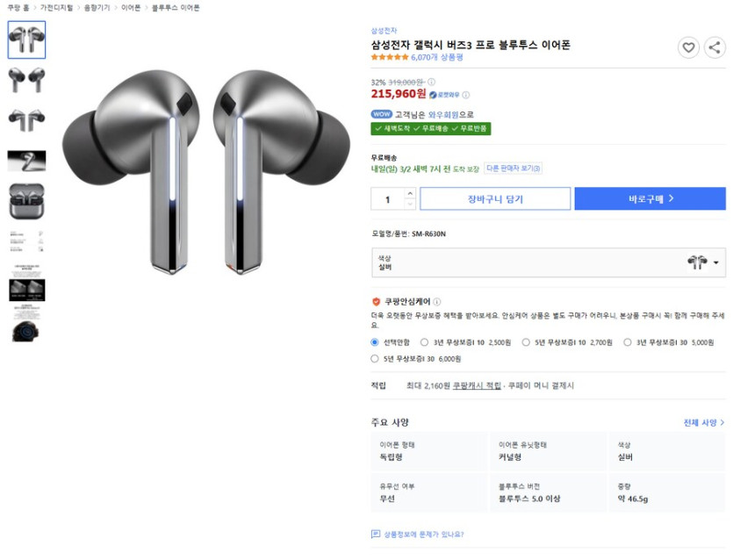Go to 가전디지털 breadcrumb category

[x=57, y=7]
